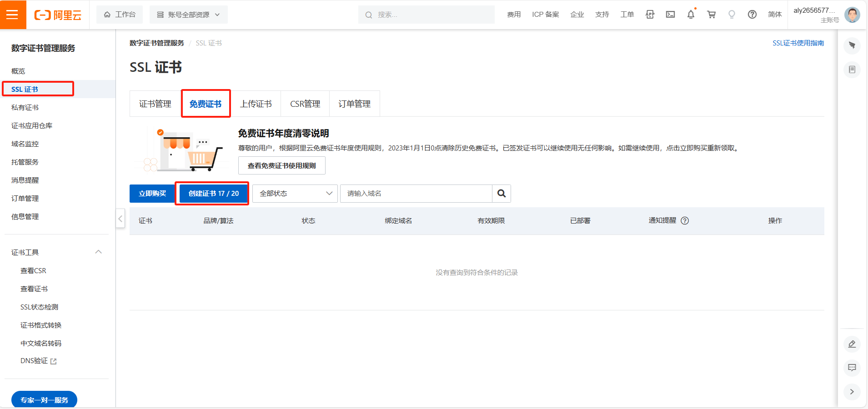Collapse the 证书工具 section
Screen dimensions: 868x409
coord(98,252)
